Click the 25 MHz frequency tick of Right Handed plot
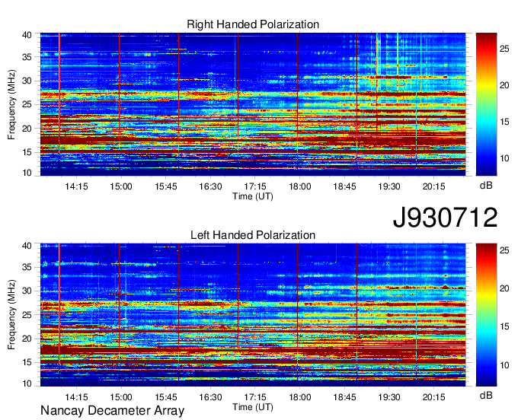Image resolution: width=518 pixels, height=420 pixels. pos(27,104)
